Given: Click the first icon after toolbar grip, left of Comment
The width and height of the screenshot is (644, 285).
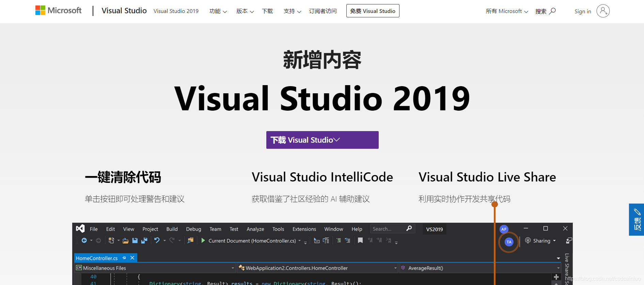Looking at the screenshot, I should [317, 240].
